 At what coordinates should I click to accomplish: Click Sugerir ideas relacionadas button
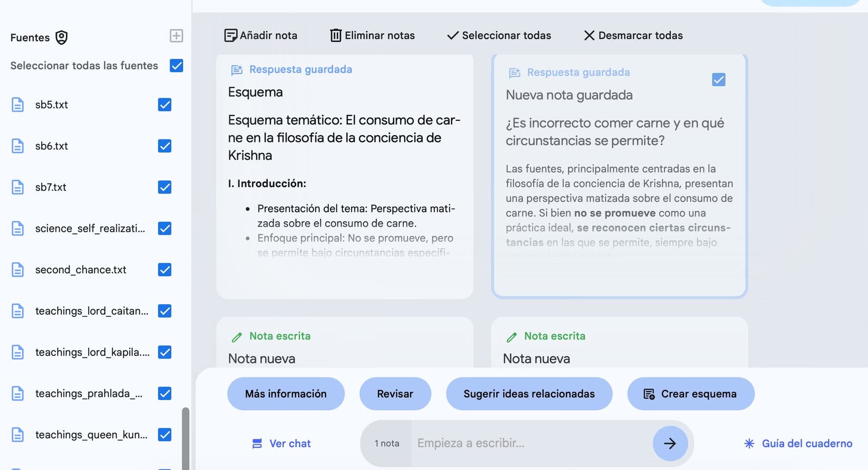pos(529,394)
